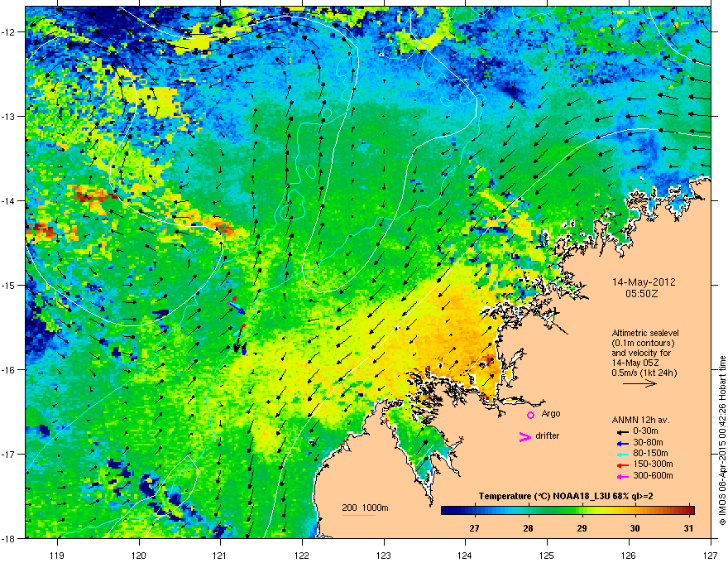This screenshot has width=728, height=563.
Task: Click the blue 30-80m legend arrow
Action: 623,443
